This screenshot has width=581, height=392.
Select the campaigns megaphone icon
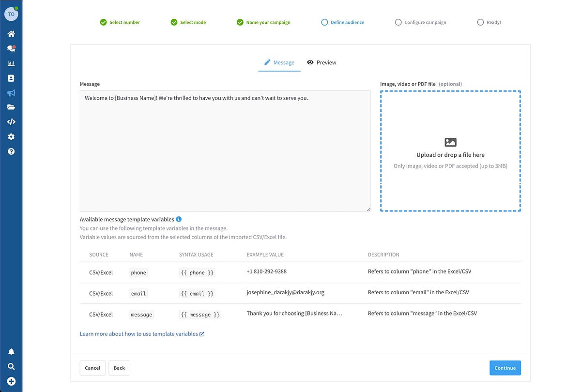[11, 93]
